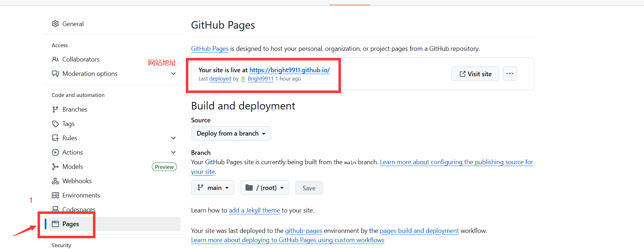Viewport: 644px width, 249px height.
Task: Click the Collaborators people icon
Action: (x=55, y=59)
